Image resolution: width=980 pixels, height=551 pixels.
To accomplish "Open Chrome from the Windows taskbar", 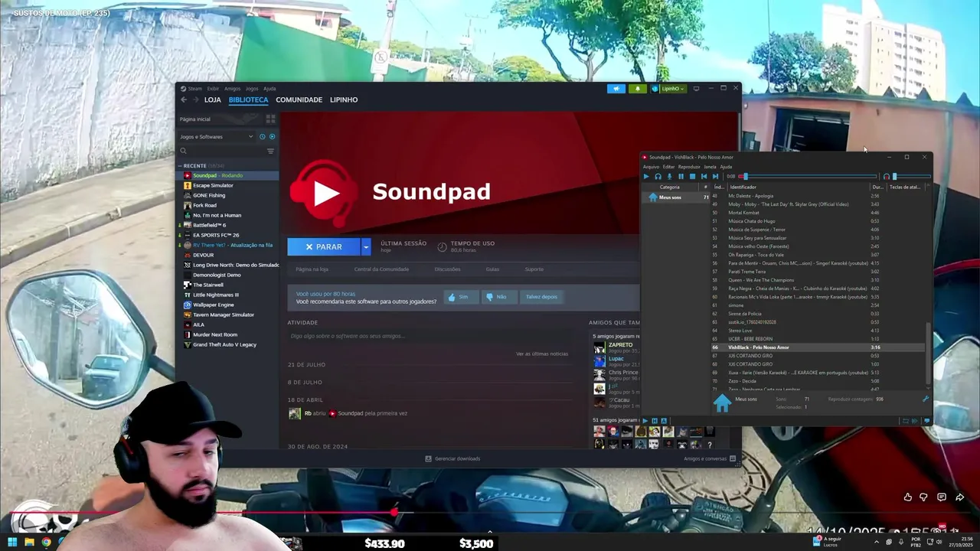I will coord(47,543).
